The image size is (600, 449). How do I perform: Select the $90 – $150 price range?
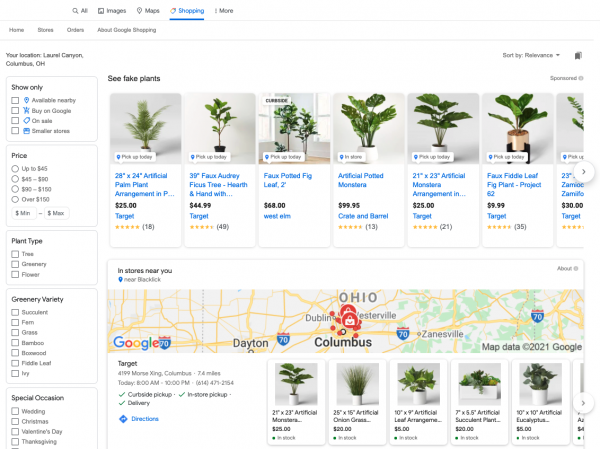click(x=15, y=189)
